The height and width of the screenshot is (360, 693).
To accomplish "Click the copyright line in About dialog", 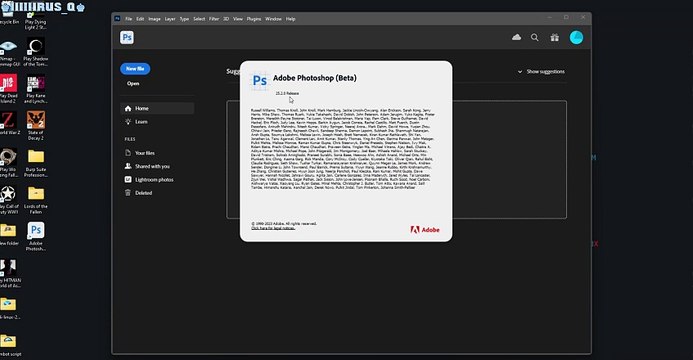I will coord(284,224).
